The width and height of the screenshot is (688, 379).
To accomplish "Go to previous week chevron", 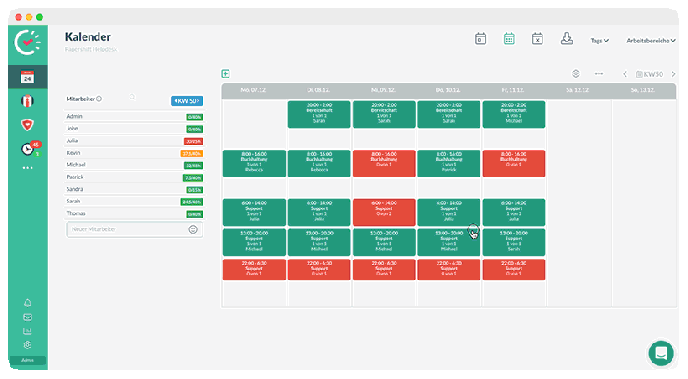I will [x=625, y=74].
